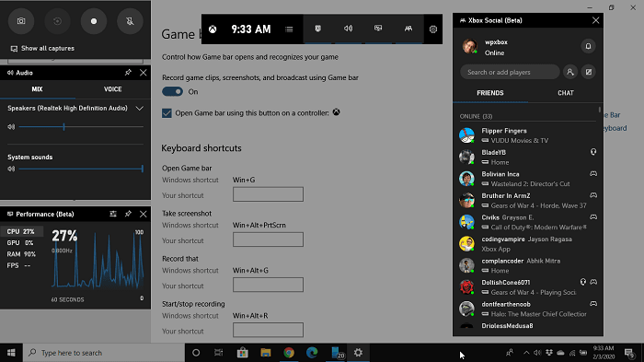This screenshot has width=644, height=362.
Task: Pin the Performance widget
Action: point(128,214)
